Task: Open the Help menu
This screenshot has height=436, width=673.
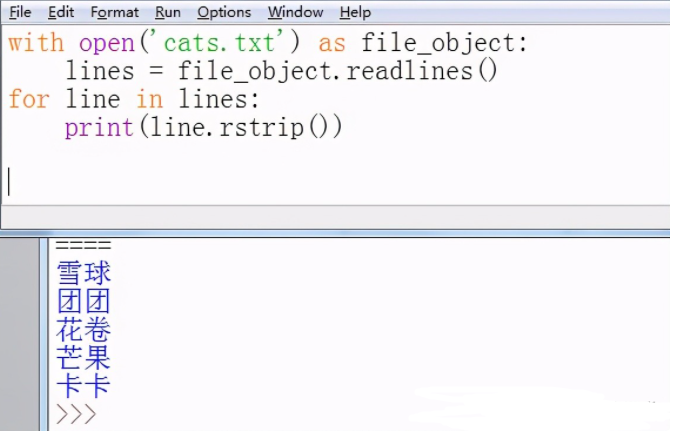Action: (x=355, y=12)
